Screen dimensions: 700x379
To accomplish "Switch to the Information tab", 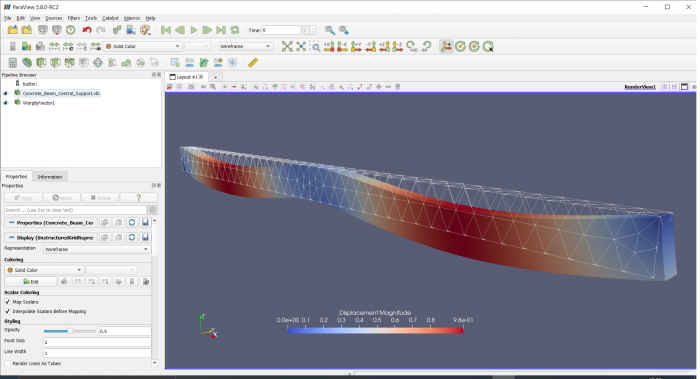I will click(x=50, y=177).
